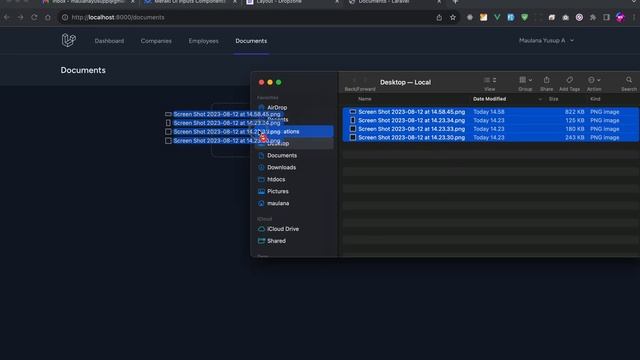Viewport: 640px width, 360px height.
Task: Reload the page with the refresh icon
Action: [x=34, y=17]
